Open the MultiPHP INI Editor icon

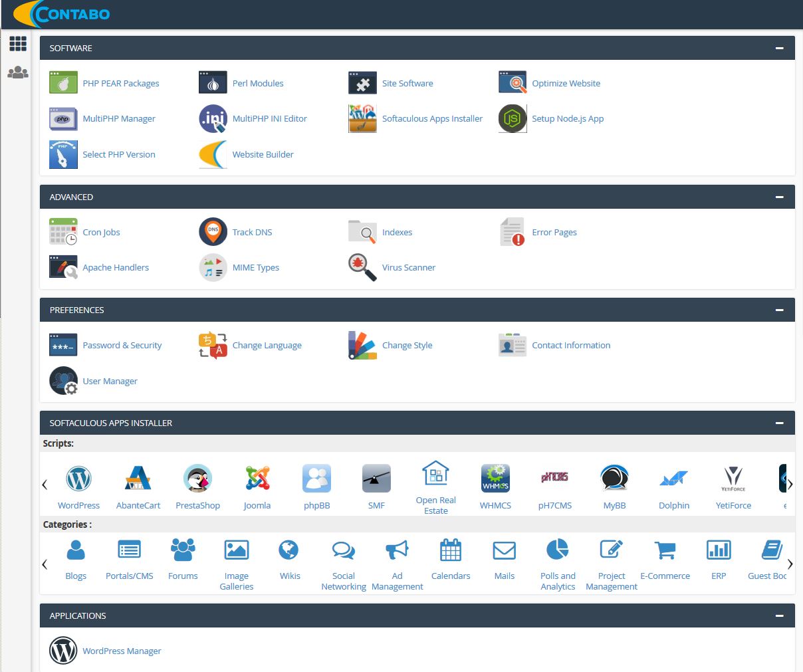tap(213, 118)
